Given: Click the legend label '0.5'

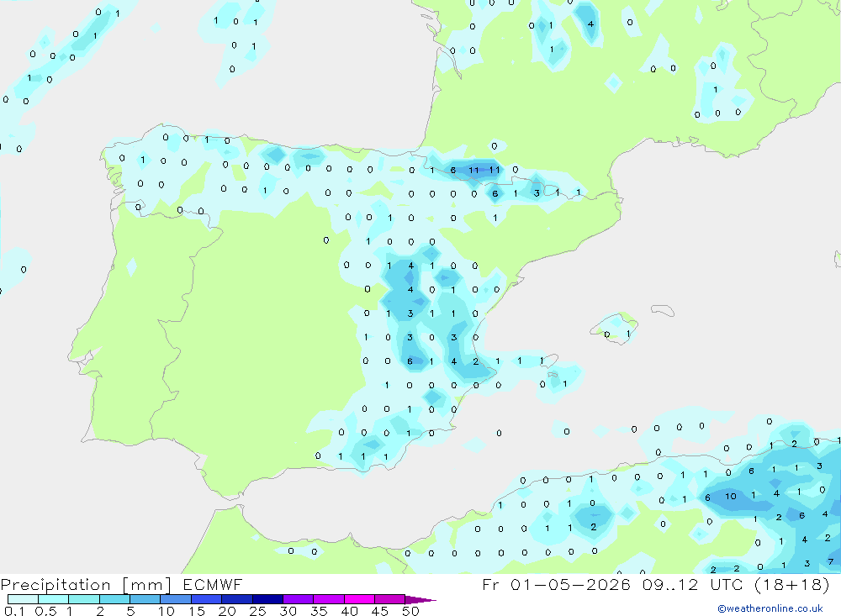Looking at the screenshot, I should click(x=45, y=611).
